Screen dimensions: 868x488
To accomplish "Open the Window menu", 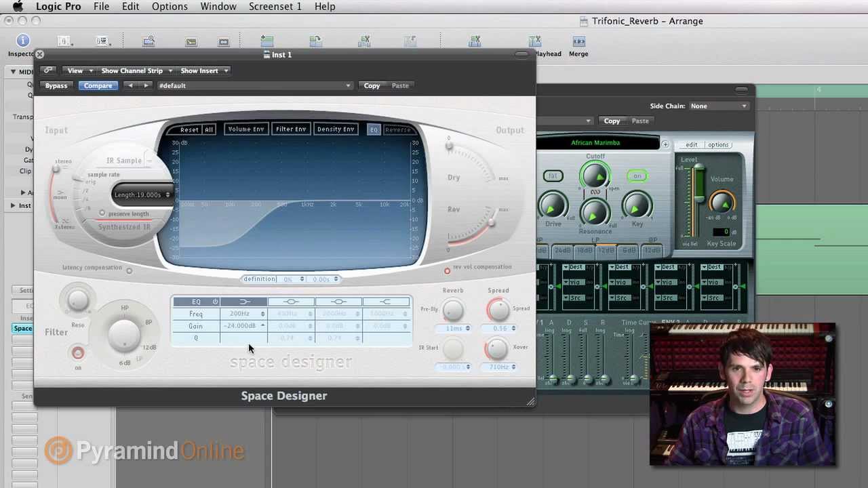I will [218, 6].
